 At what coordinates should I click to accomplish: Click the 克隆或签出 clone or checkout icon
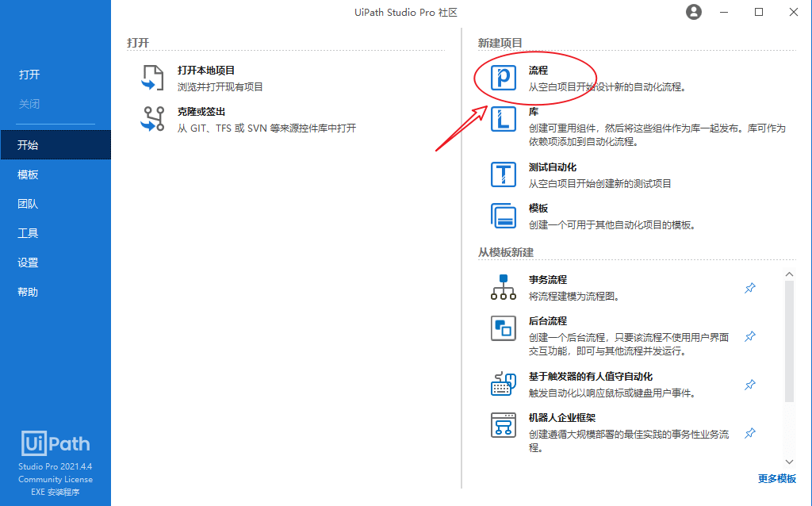coord(152,119)
